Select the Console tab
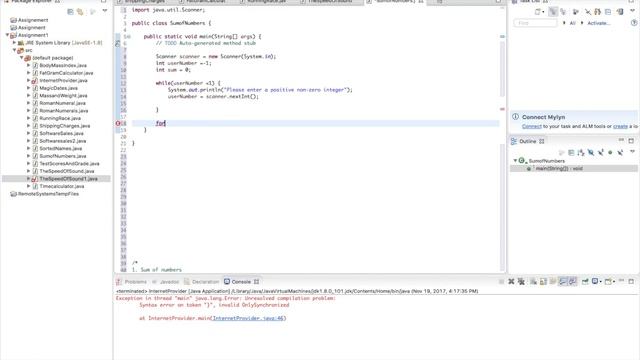 tap(241, 282)
